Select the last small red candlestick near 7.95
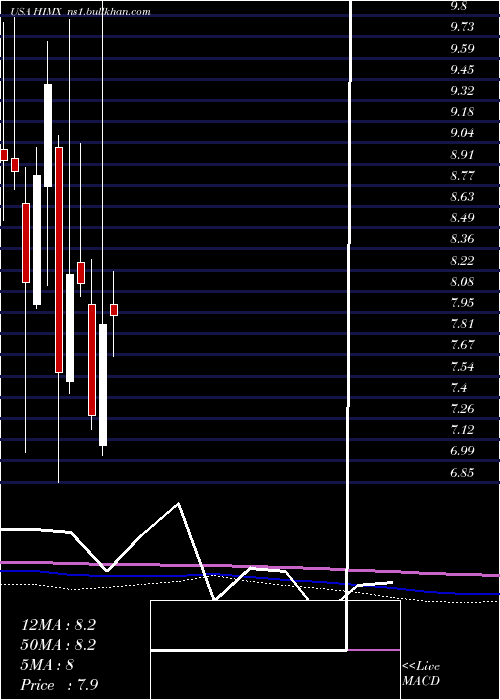Image resolution: width=500 pixels, height=700 pixels. click(114, 310)
